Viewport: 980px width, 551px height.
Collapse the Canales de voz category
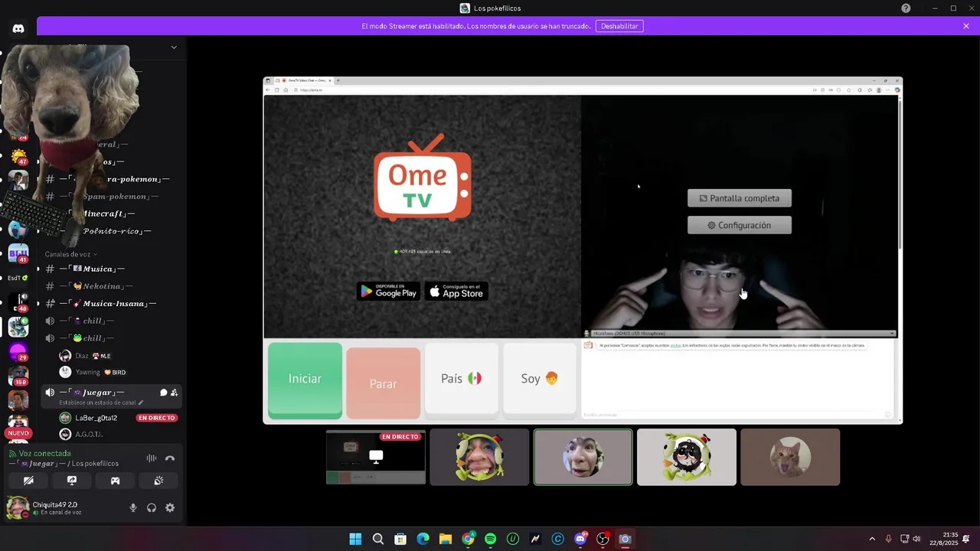click(71, 254)
